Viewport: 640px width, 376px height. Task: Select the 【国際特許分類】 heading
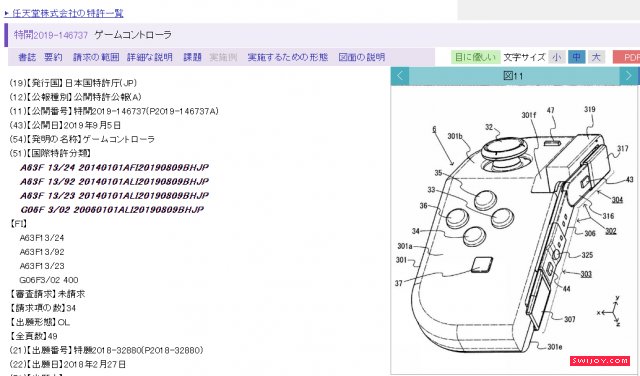click(x=50, y=153)
